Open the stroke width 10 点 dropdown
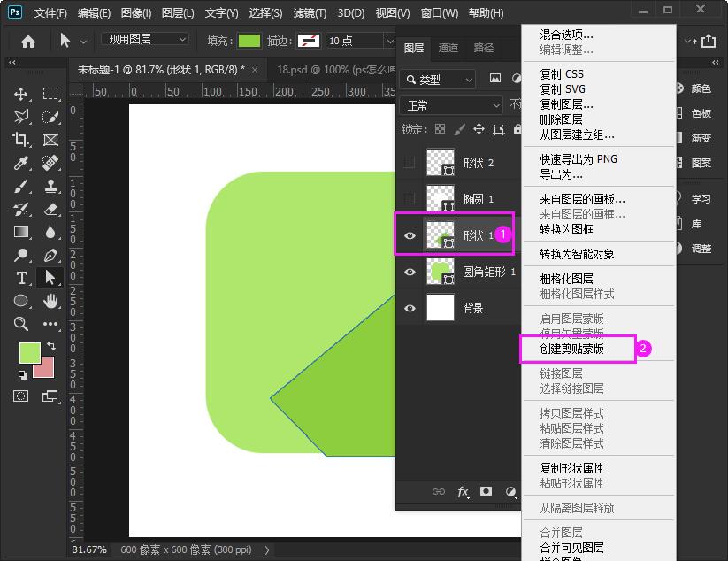This screenshot has width=728, height=561. (389, 41)
